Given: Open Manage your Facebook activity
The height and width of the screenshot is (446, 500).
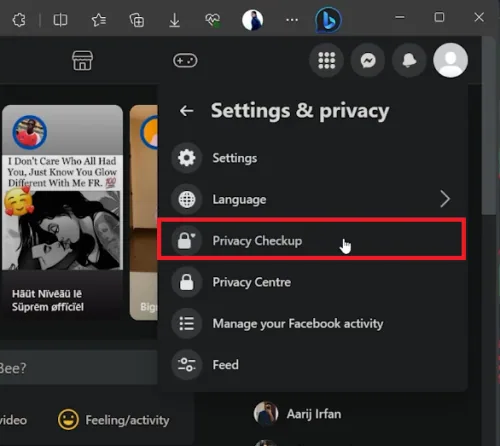Looking at the screenshot, I should (x=313, y=323).
